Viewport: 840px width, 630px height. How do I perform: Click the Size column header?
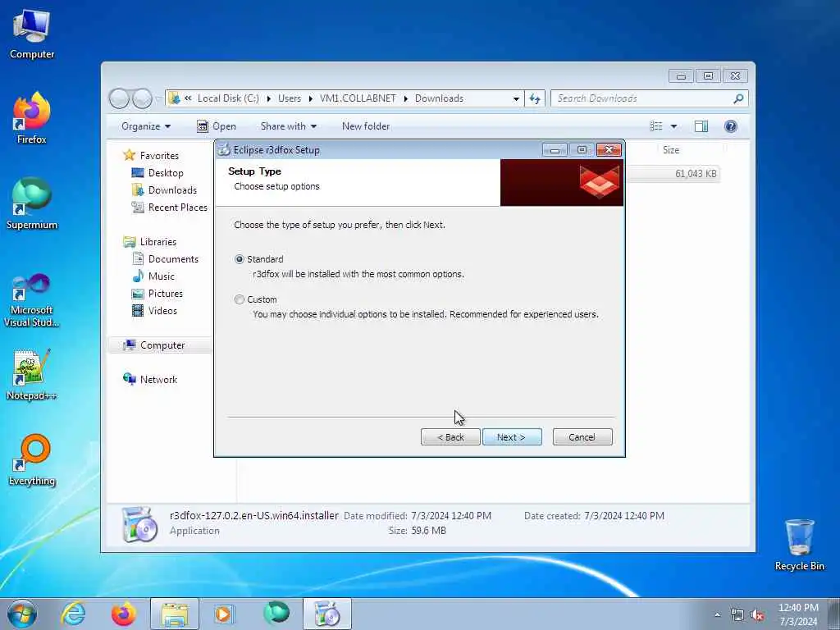[671, 150]
